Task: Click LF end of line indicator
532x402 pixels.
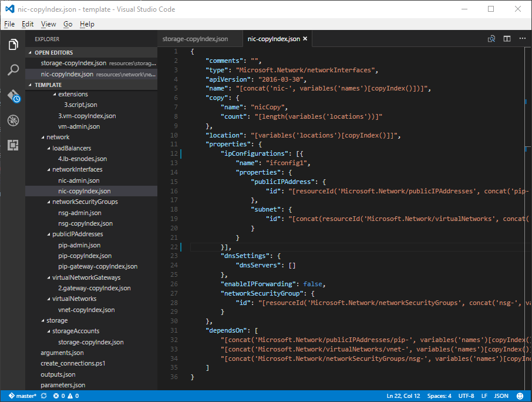Action: click(484, 396)
